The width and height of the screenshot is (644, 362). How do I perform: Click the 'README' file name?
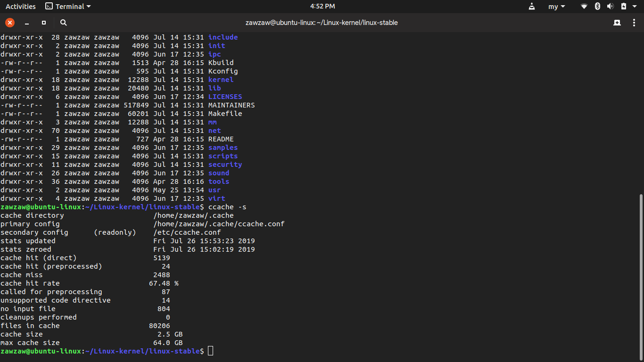221,139
